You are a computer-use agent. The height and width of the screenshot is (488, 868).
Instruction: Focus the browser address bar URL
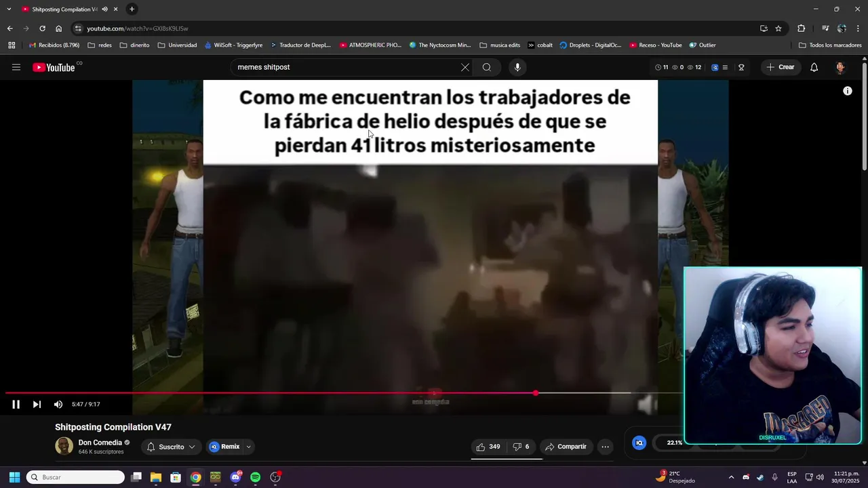pos(138,28)
